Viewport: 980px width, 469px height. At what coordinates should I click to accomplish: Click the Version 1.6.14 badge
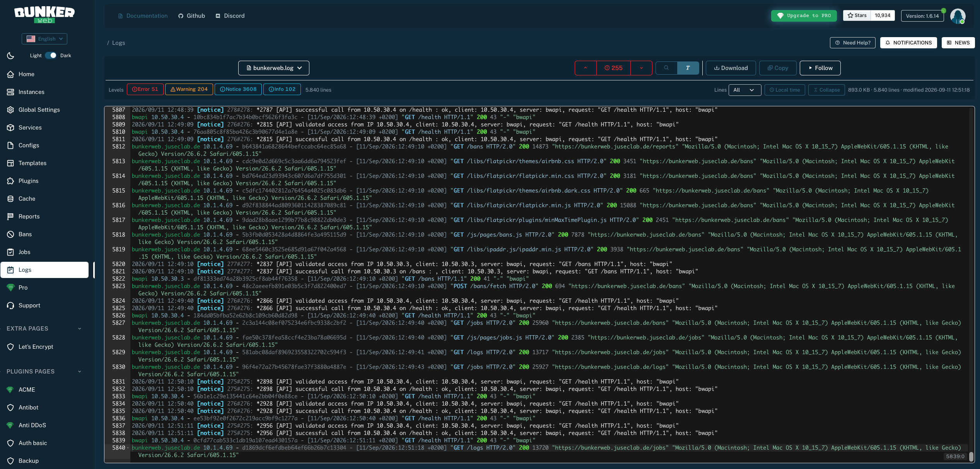point(922,16)
